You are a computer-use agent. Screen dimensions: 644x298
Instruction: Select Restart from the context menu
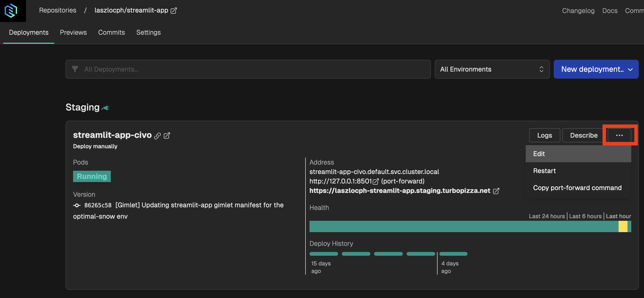(x=544, y=170)
